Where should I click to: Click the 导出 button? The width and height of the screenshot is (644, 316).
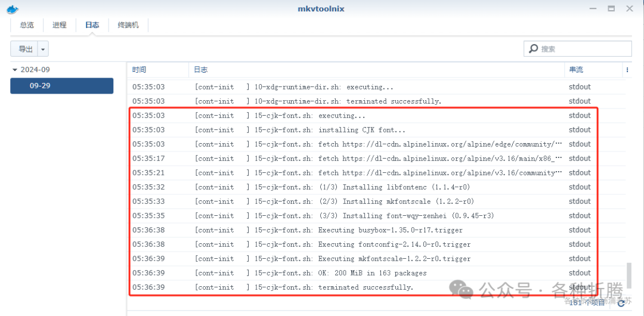[24, 49]
